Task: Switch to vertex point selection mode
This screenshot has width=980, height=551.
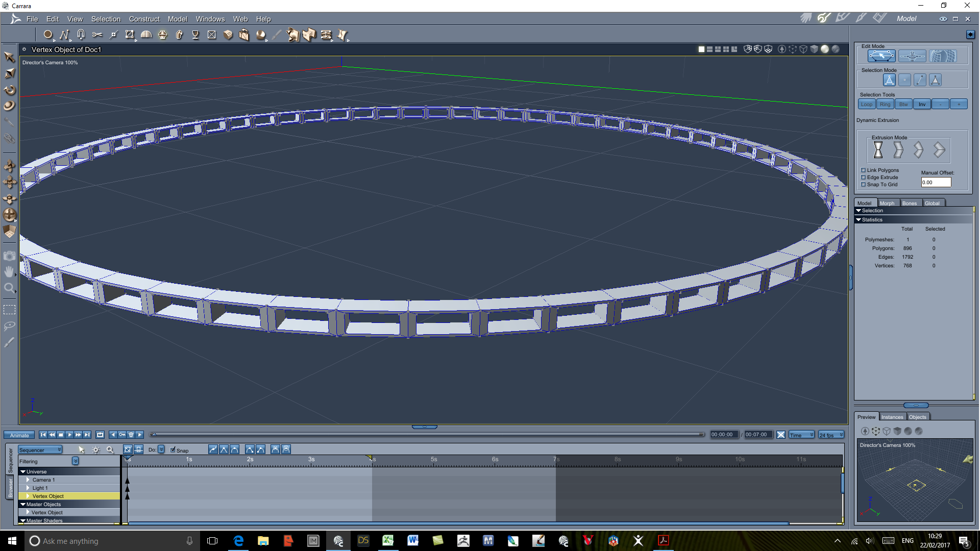Action: [x=904, y=80]
